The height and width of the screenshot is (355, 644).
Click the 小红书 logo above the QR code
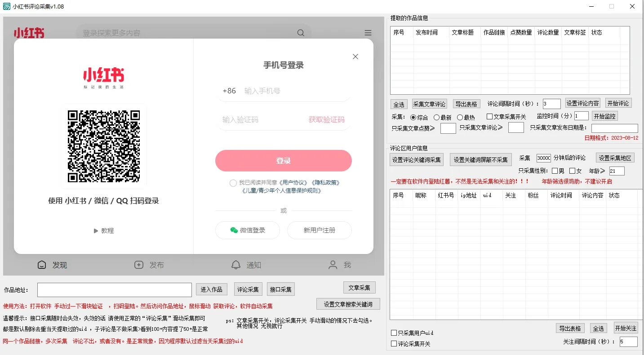point(104,77)
